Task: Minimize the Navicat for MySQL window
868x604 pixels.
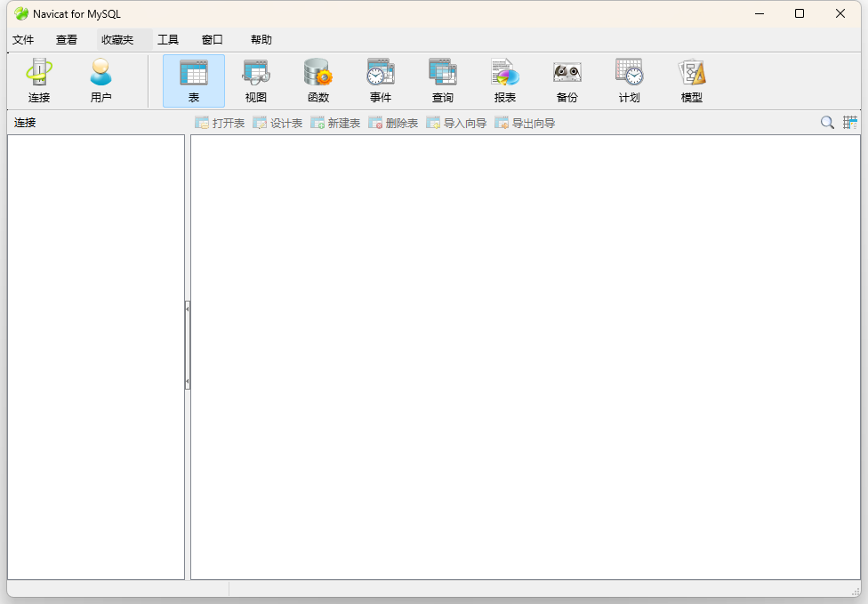Action: (759, 14)
